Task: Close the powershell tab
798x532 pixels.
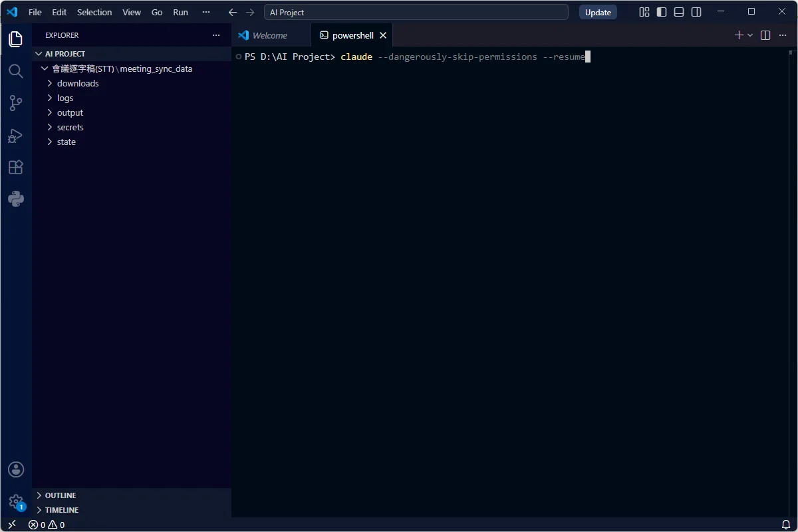Action: tap(383, 35)
